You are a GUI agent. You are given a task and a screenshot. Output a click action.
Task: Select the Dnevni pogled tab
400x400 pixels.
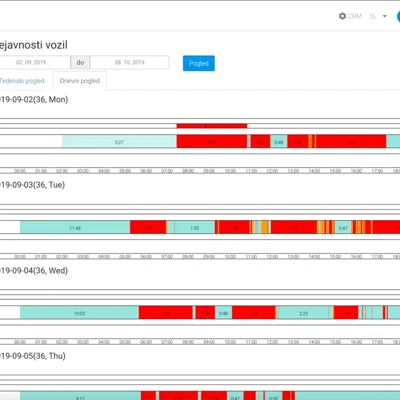(80, 81)
